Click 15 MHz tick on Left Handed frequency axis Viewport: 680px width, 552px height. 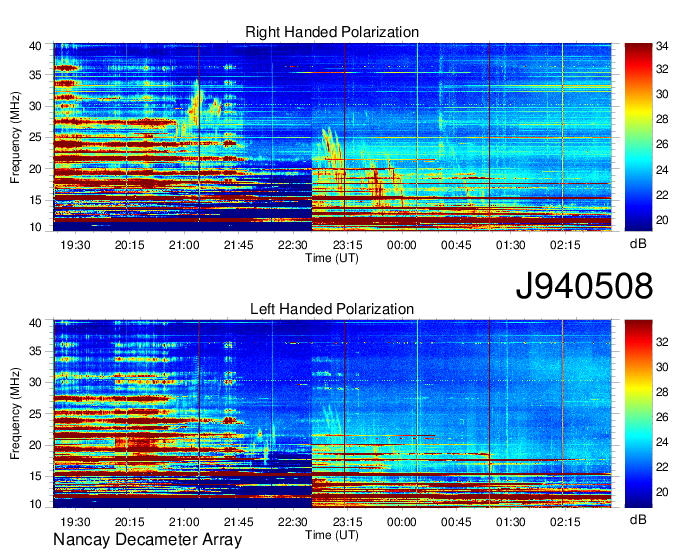click(35, 476)
